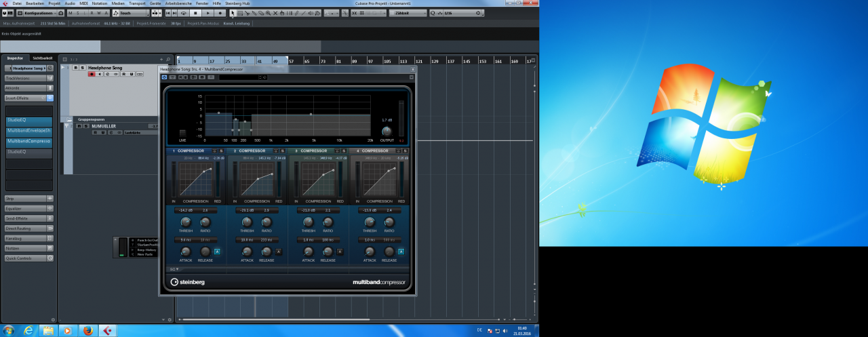Toggle monitor on Headphone Song track

(x=100, y=74)
